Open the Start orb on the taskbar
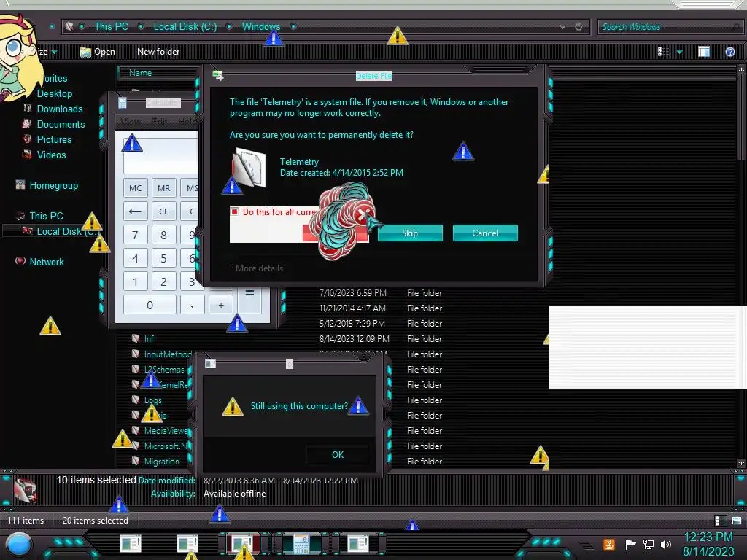 (x=19, y=544)
